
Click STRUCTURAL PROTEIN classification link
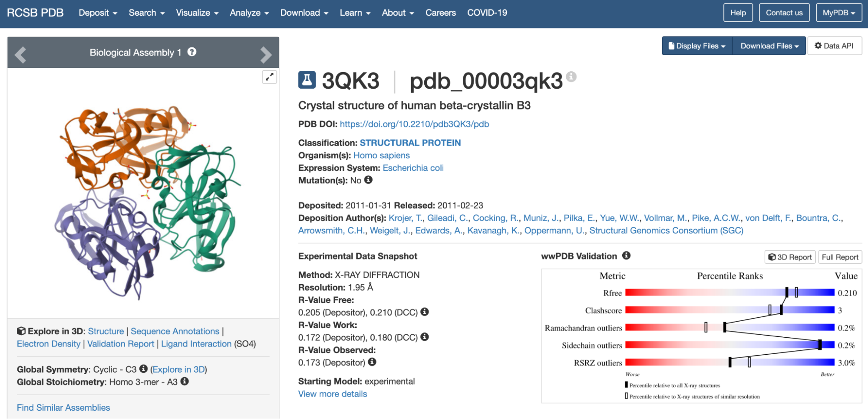[x=410, y=143]
